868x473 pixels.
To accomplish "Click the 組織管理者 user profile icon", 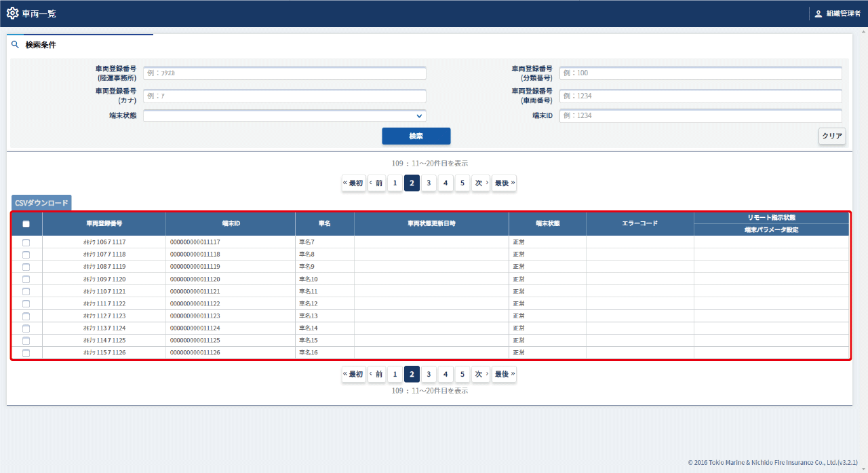I will [x=818, y=14].
